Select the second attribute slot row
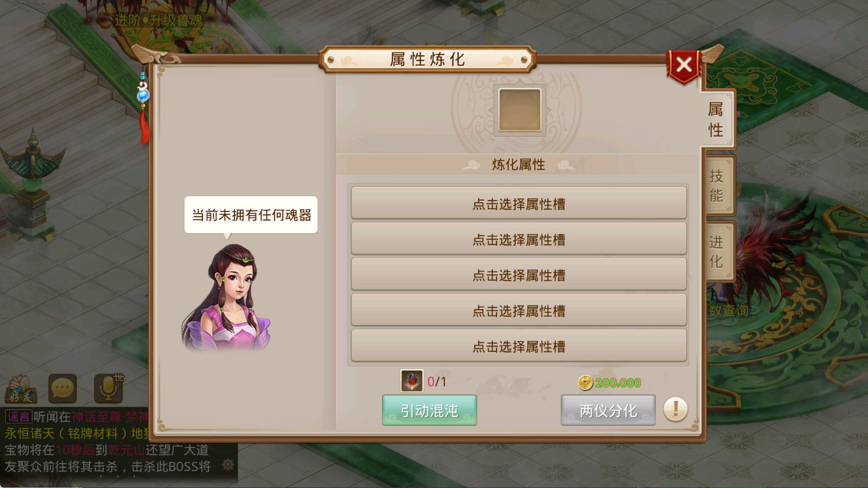The image size is (868, 488). click(x=519, y=239)
